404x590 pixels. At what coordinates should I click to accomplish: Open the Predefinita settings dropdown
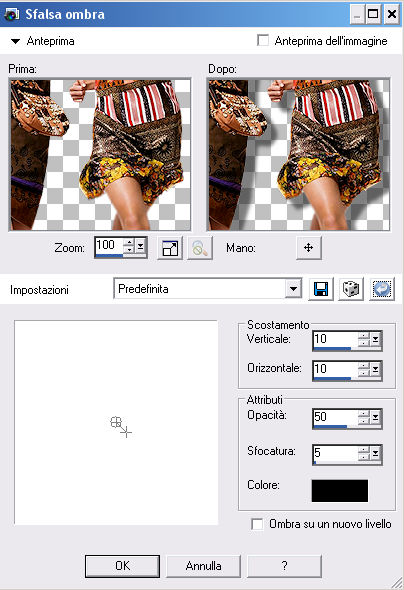click(x=293, y=289)
